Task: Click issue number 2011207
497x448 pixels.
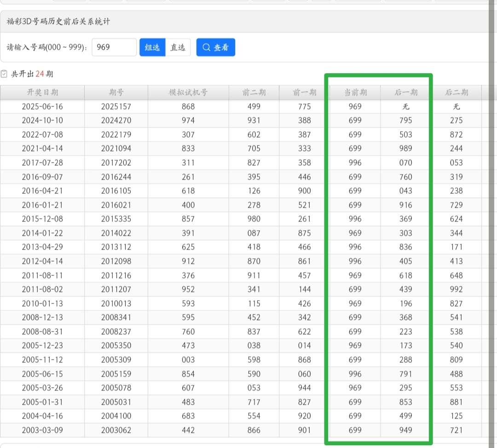Action: [116, 289]
